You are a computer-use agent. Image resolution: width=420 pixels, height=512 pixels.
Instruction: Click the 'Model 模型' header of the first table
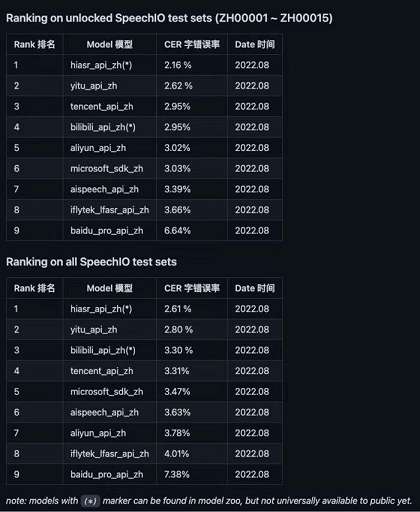[110, 44]
